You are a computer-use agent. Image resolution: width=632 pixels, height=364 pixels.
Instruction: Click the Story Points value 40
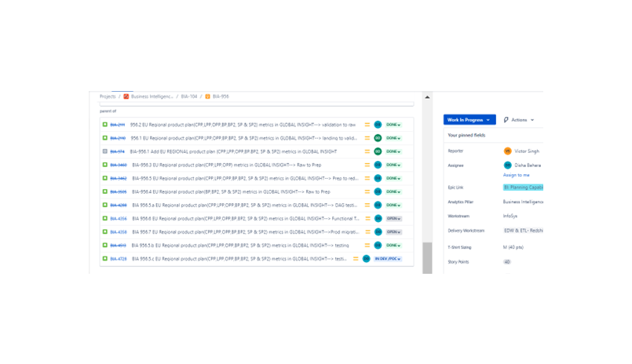pos(507,262)
